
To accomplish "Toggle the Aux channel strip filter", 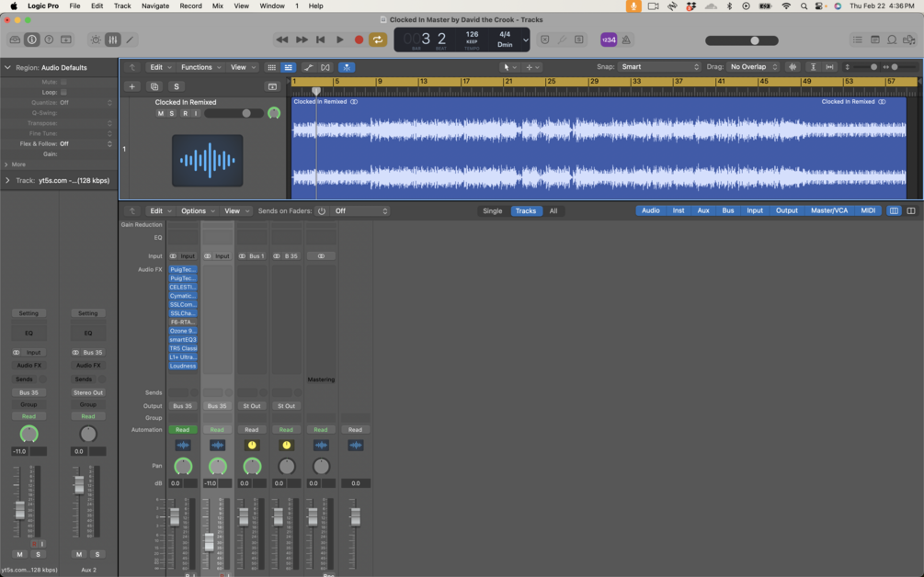I will pyautogui.click(x=703, y=210).
